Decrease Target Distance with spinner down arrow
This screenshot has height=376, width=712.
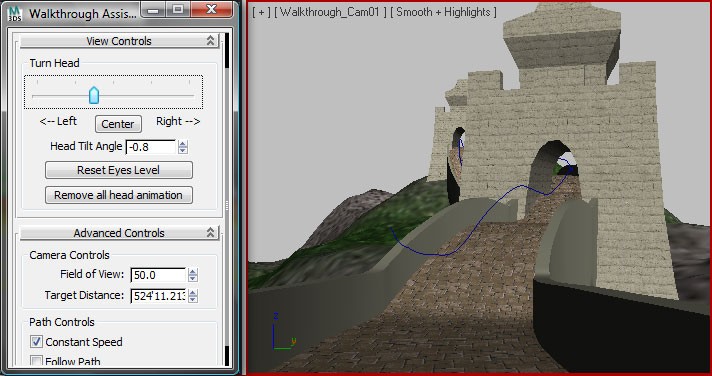pos(193,299)
